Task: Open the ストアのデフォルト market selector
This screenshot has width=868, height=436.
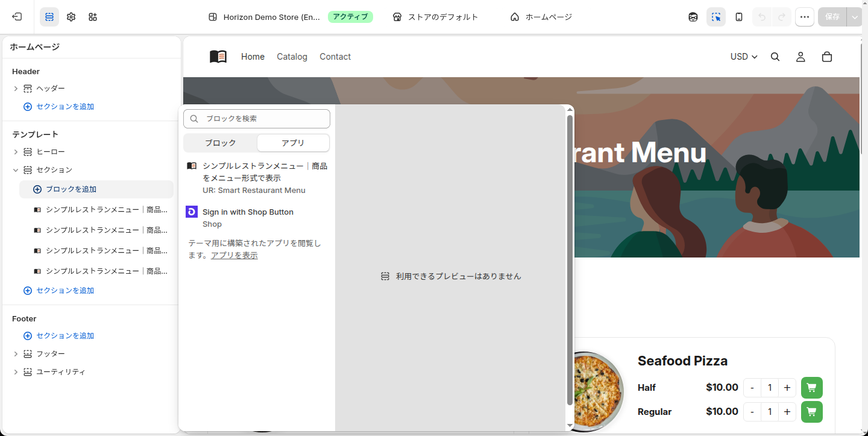Action: pyautogui.click(x=435, y=17)
